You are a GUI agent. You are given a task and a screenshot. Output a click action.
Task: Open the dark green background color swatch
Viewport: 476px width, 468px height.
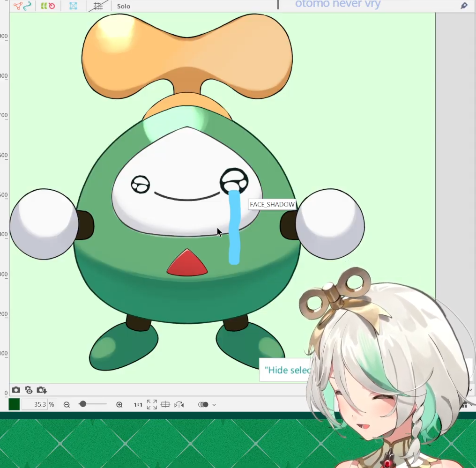coord(14,404)
